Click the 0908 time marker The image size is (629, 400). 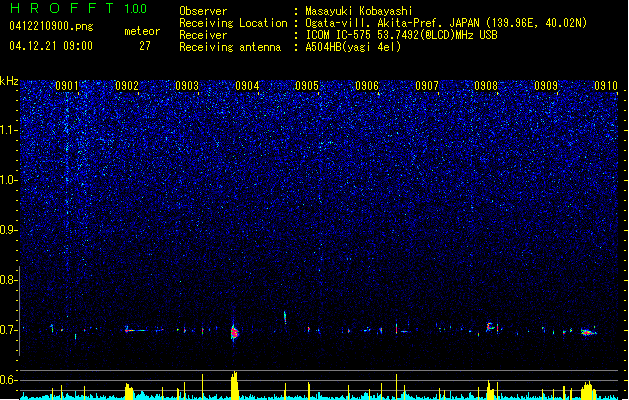(x=486, y=86)
